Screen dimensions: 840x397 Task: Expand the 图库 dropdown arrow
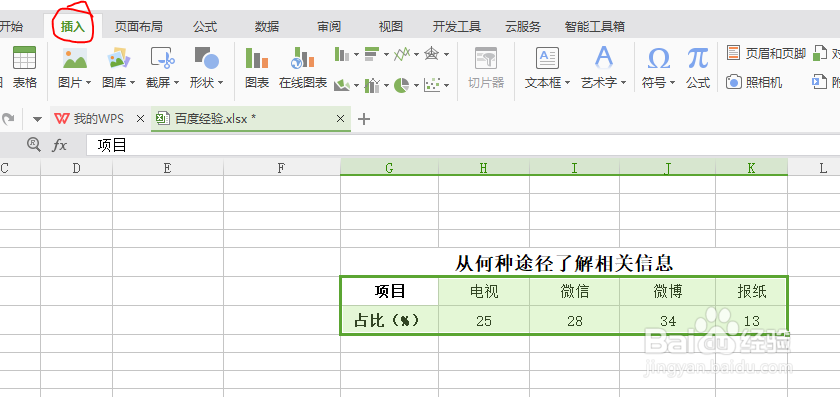click(132, 84)
